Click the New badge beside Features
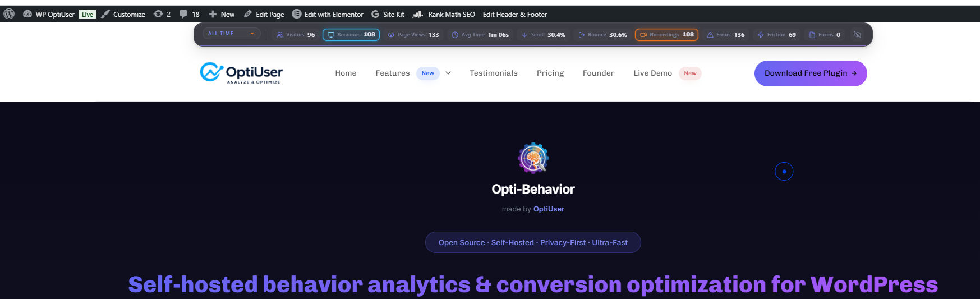 (428, 73)
